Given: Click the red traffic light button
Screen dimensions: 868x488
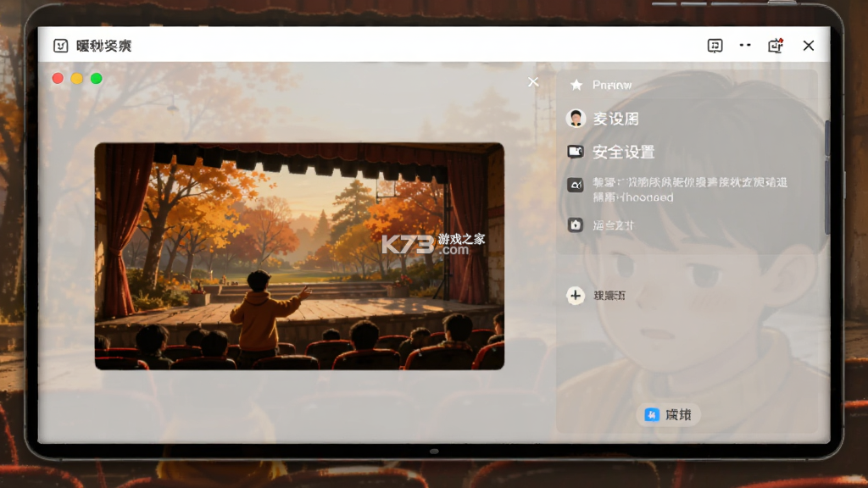Looking at the screenshot, I should click(58, 79).
